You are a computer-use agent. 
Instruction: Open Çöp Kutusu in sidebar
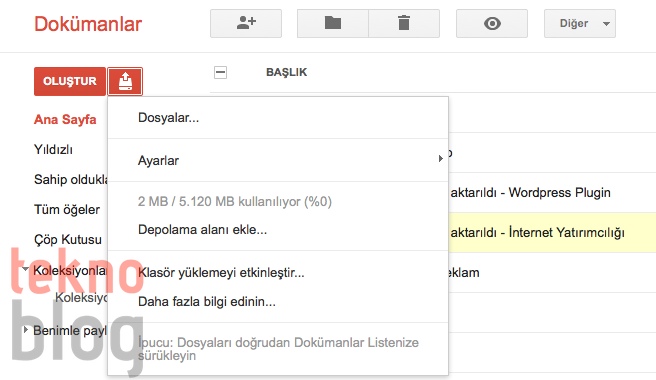tap(68, 240)
